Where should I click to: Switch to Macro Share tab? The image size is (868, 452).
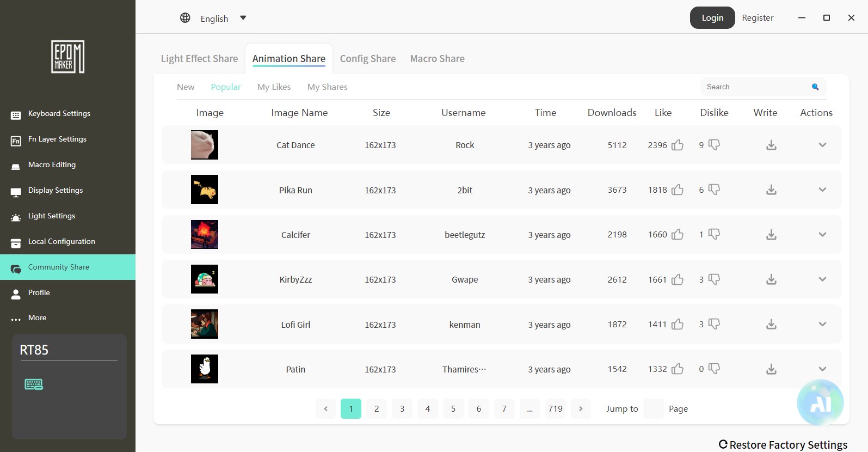pos(438,58)
